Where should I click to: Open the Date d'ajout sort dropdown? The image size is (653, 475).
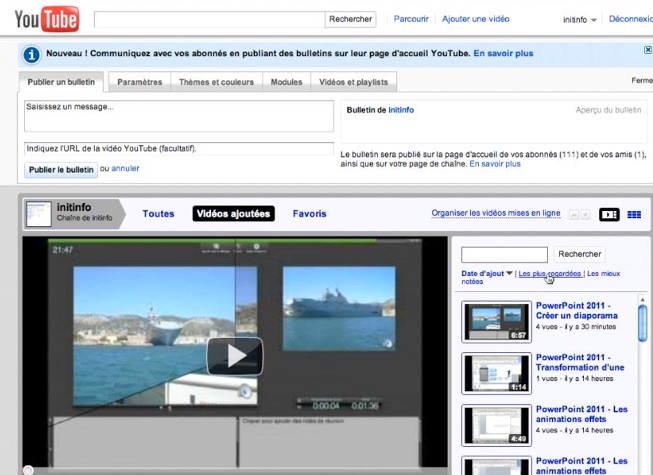click(486, 274)
